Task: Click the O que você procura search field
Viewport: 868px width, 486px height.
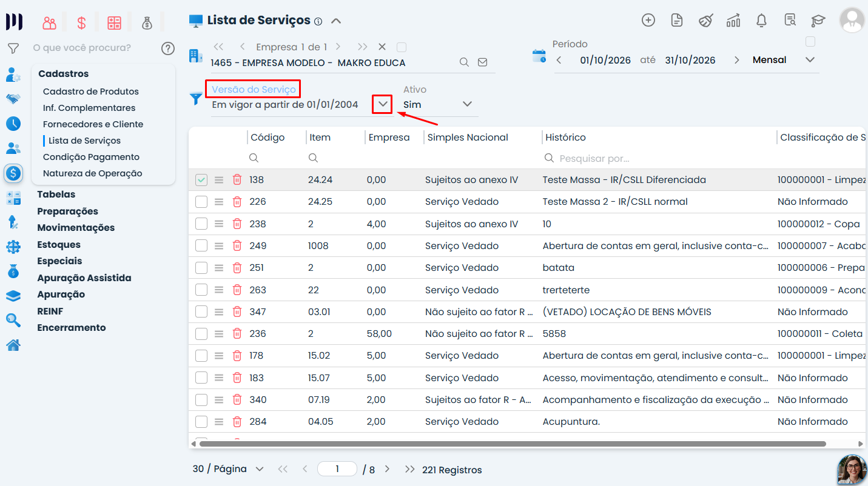Action: 94,48
